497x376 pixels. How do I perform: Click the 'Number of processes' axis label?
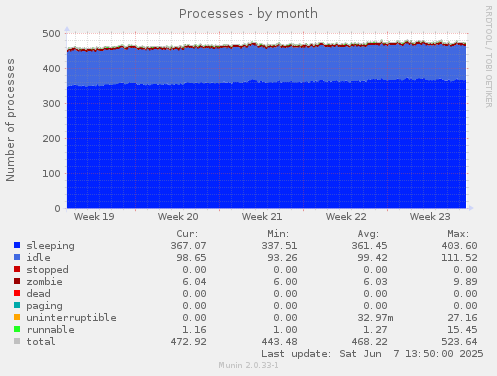11,120
